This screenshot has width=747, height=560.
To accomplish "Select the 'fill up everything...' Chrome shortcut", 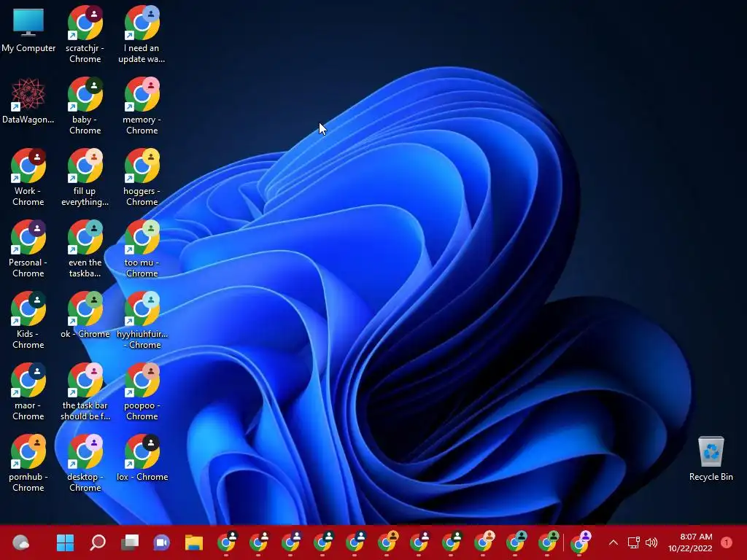I will pos(85,178).
